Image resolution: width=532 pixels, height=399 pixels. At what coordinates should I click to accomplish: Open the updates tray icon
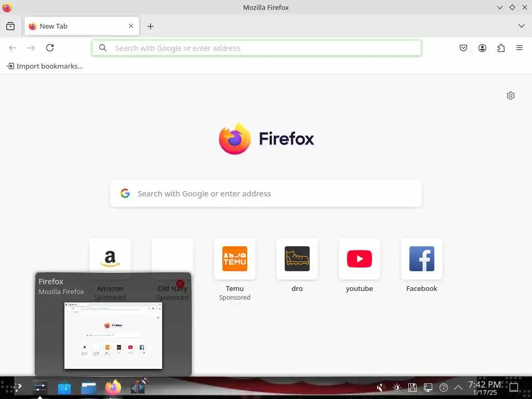444,387
